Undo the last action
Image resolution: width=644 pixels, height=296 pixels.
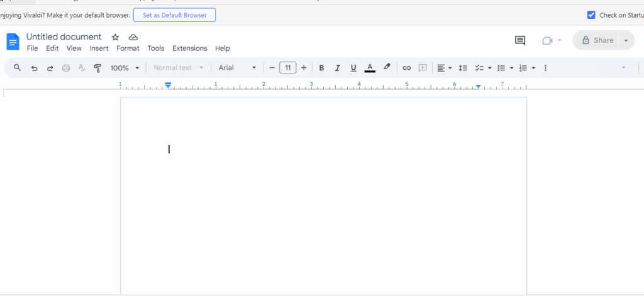[x=34, y=68]
